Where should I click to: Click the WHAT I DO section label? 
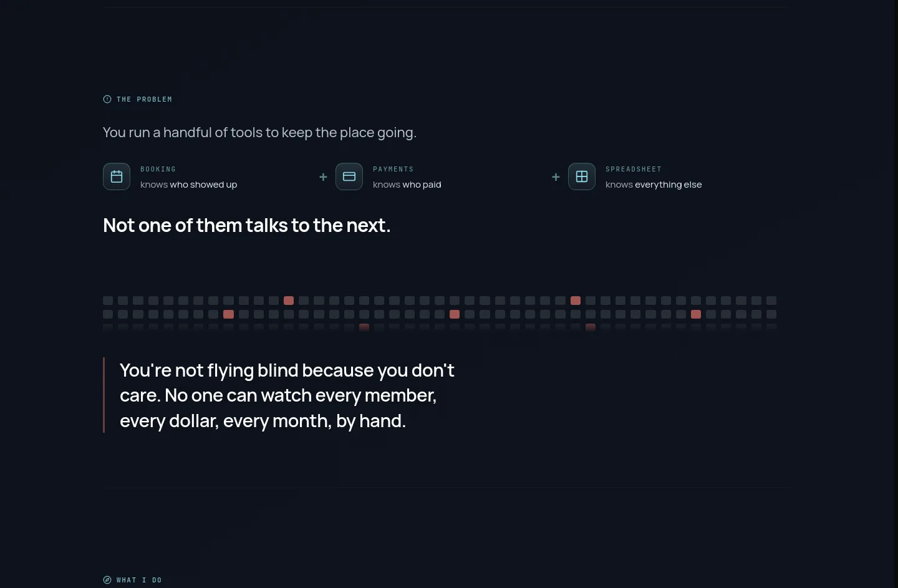[139, 580]
